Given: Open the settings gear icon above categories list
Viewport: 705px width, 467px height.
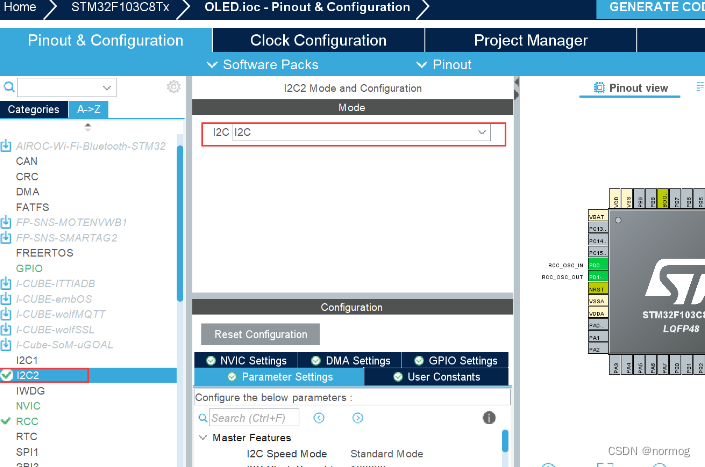Looking at the screenshot, I should tap(174, 87).
